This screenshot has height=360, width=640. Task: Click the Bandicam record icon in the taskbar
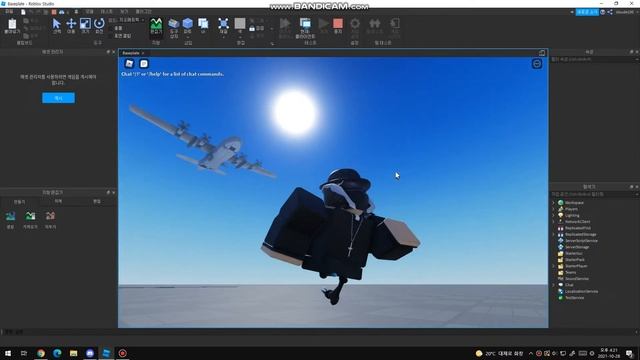pos(122,353)
